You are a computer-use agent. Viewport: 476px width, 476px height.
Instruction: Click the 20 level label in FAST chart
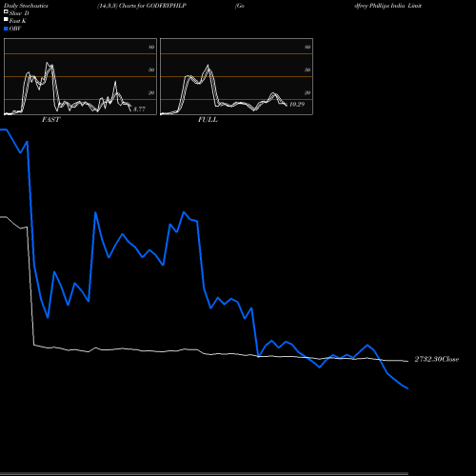[151, 92]
